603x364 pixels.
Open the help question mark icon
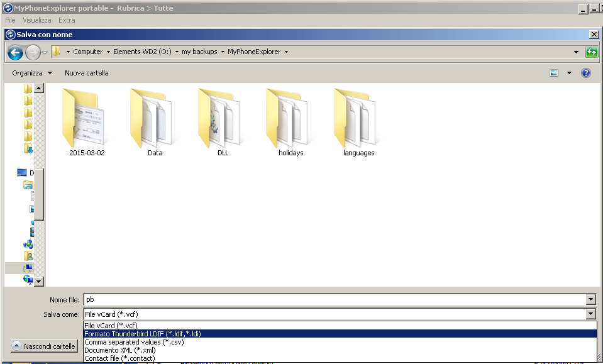pos(586,73)
